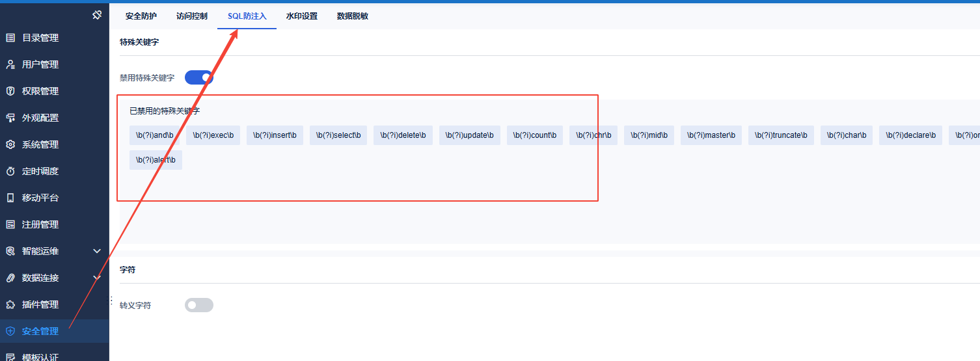This screenshot has width=980, height=361.
Task: Click the 权限管理 shield icon
Action: [x=10, y=91]
